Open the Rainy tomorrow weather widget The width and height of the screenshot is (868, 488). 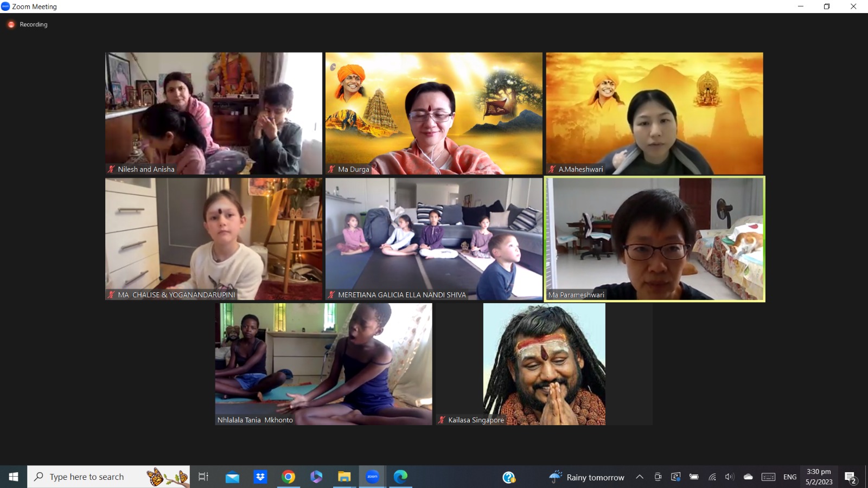click(x=587, y=477)
